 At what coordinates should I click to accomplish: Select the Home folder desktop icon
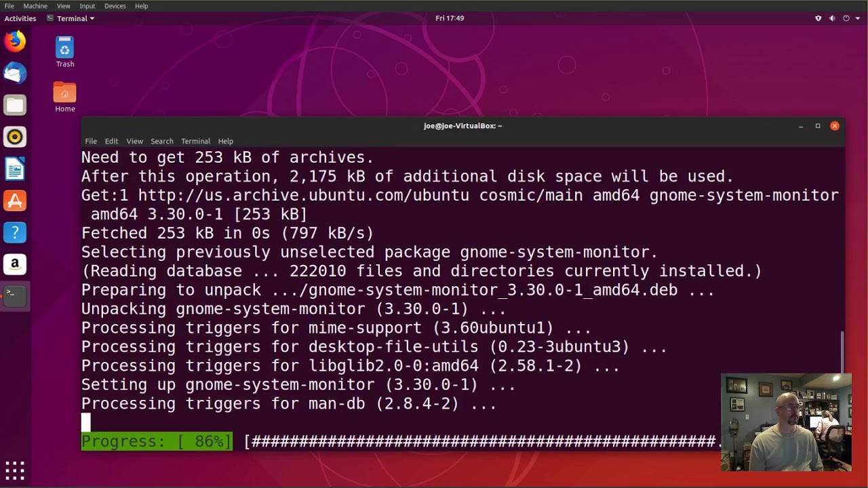[65, 98]
